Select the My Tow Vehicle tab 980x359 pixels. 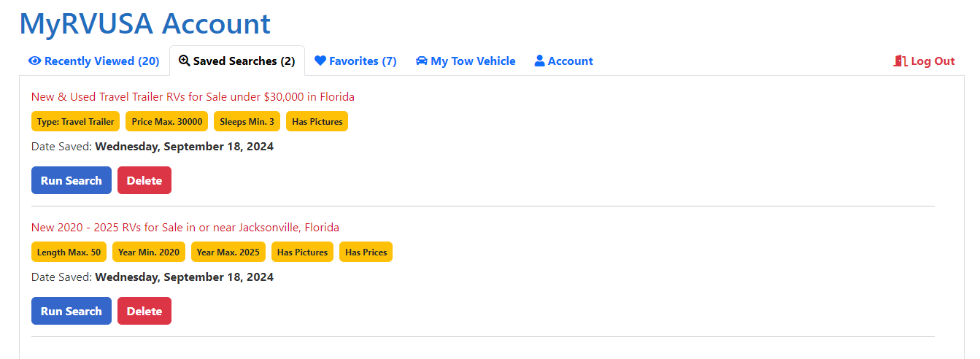tap(466, 61)
